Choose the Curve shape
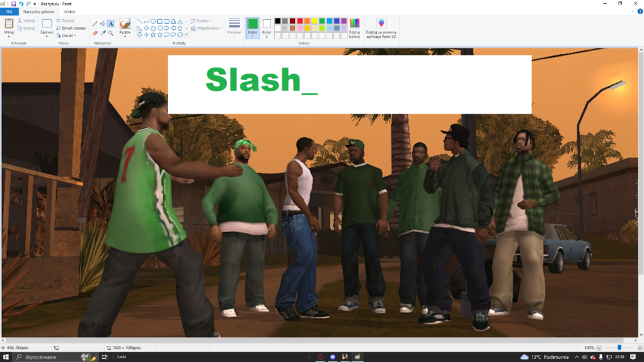The width and height of the screenshot is (644, 362). (x=146, y=21)
